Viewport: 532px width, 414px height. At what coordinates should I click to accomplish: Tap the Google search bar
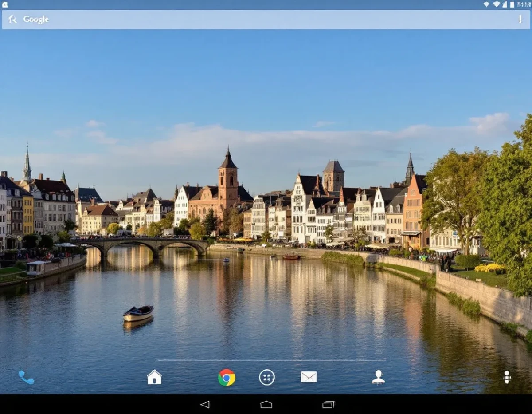point(266,20)
